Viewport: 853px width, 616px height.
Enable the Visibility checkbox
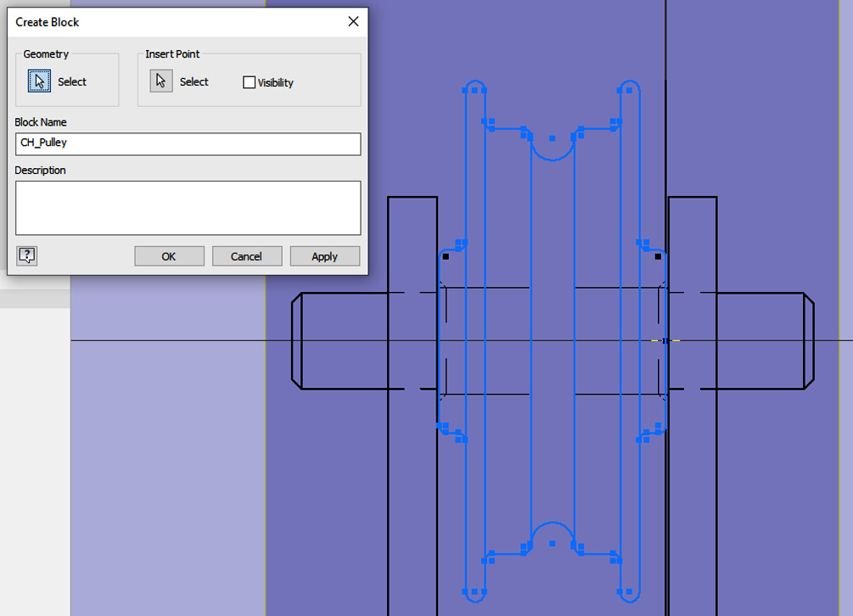click(x=250, y=82)
